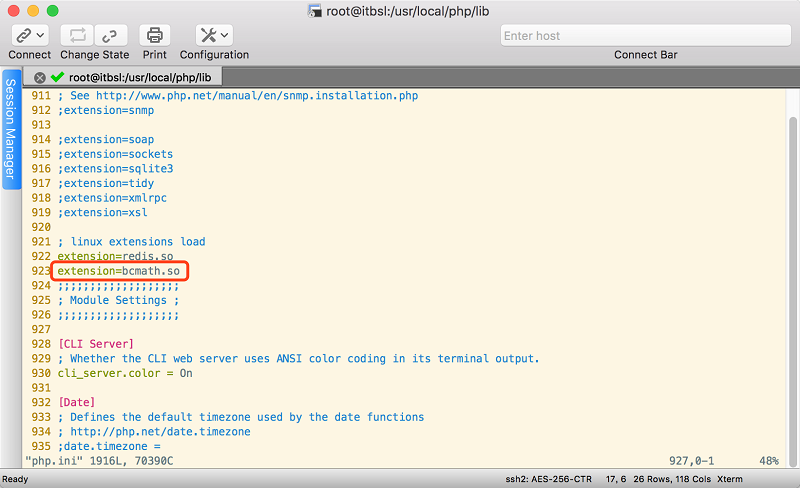Open the Configuration tools icon
The height and width of the screenshot is (488, 800).
208,35
